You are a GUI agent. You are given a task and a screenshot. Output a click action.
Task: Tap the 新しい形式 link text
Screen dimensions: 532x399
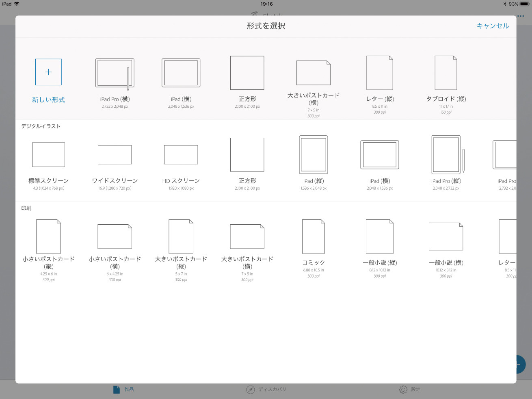point(48,100)
